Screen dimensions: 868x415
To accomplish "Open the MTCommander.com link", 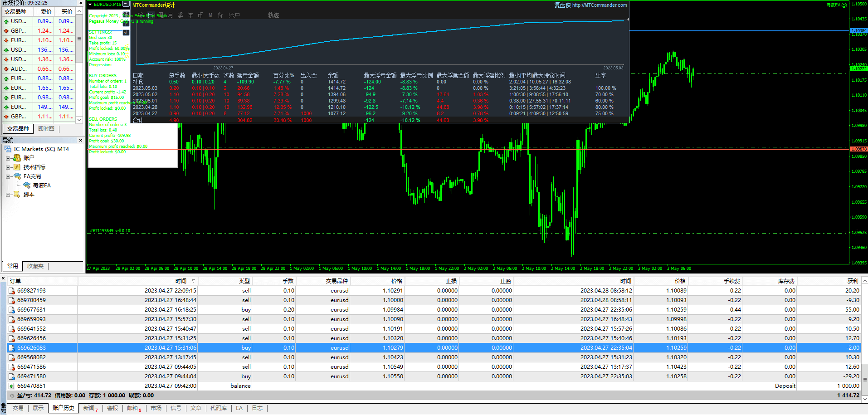I will pos(599,5).
